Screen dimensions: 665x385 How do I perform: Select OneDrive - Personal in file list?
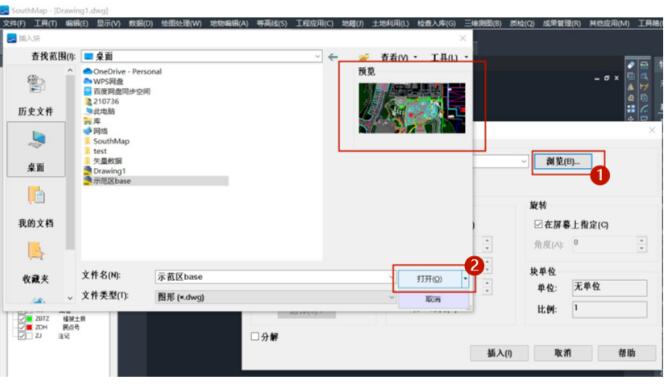pos(123,71)
